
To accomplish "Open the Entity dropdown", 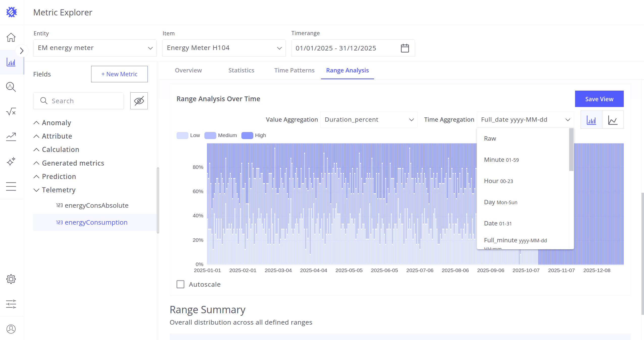I will coord(95,48).
